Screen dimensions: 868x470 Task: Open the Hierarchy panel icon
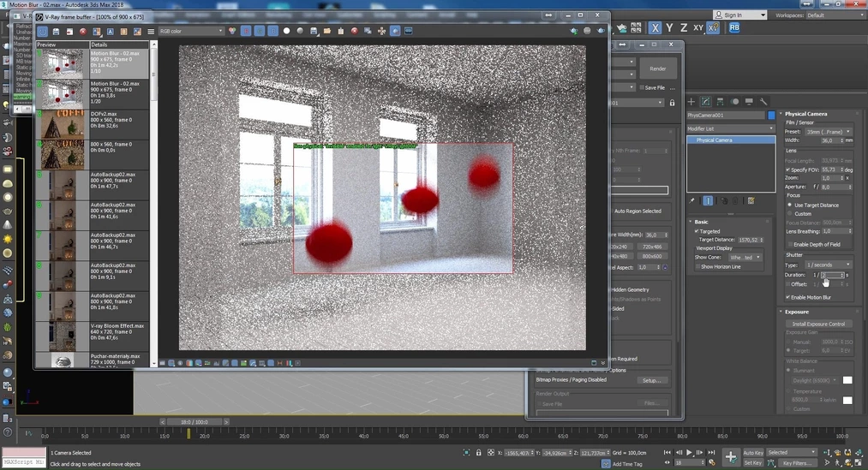pyautogui.click(x=721, y=102)
